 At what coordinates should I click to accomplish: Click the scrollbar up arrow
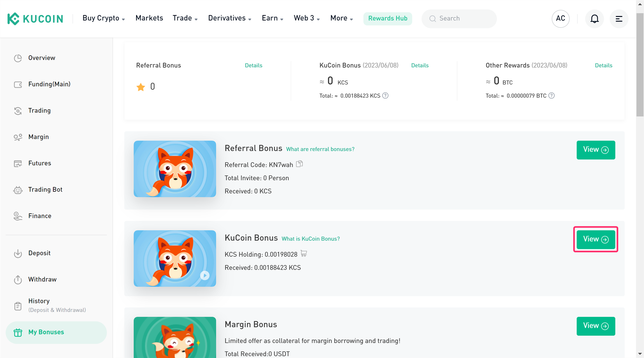coord(640,4)
